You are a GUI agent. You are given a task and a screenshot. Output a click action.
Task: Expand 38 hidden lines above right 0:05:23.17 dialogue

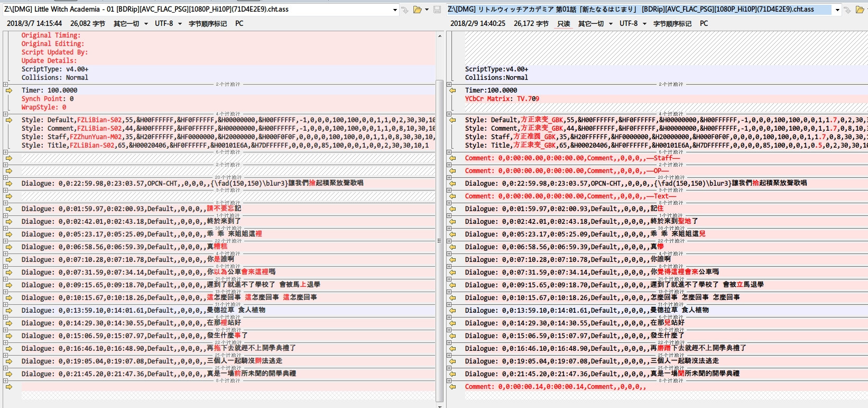[x=449, y=228]
